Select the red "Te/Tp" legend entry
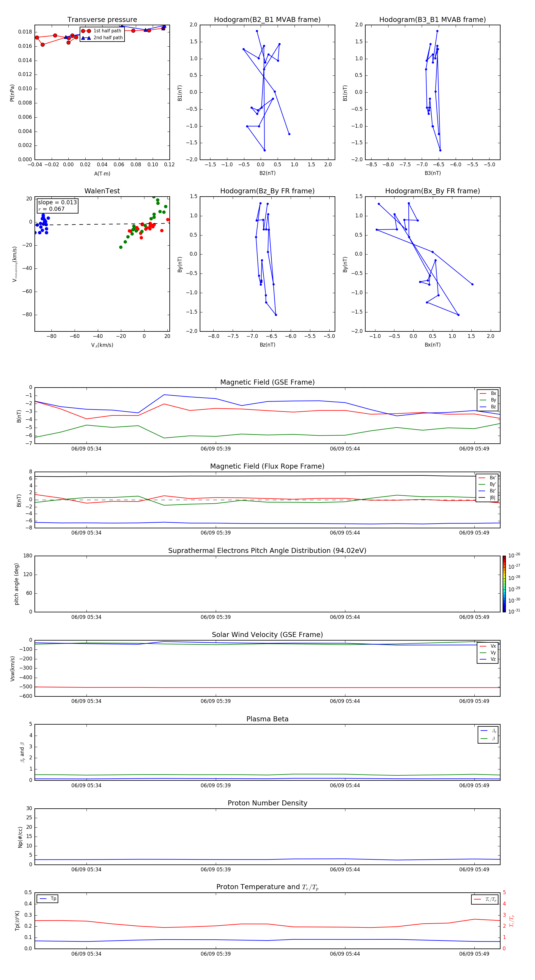The height and width of the screenshot is (980, 535). 485,899
